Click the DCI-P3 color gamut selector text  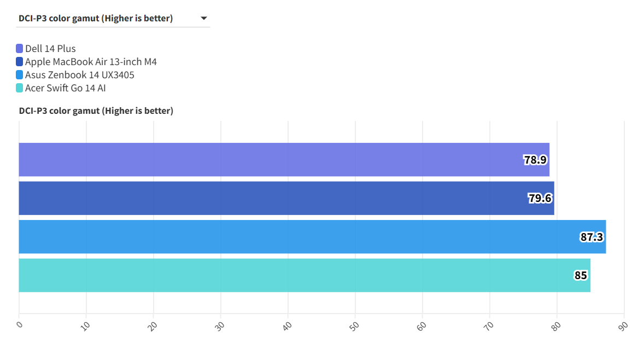coord(96,19)
